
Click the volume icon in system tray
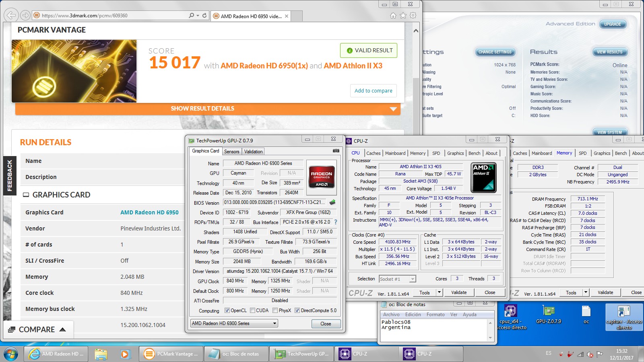pos(590,354)
